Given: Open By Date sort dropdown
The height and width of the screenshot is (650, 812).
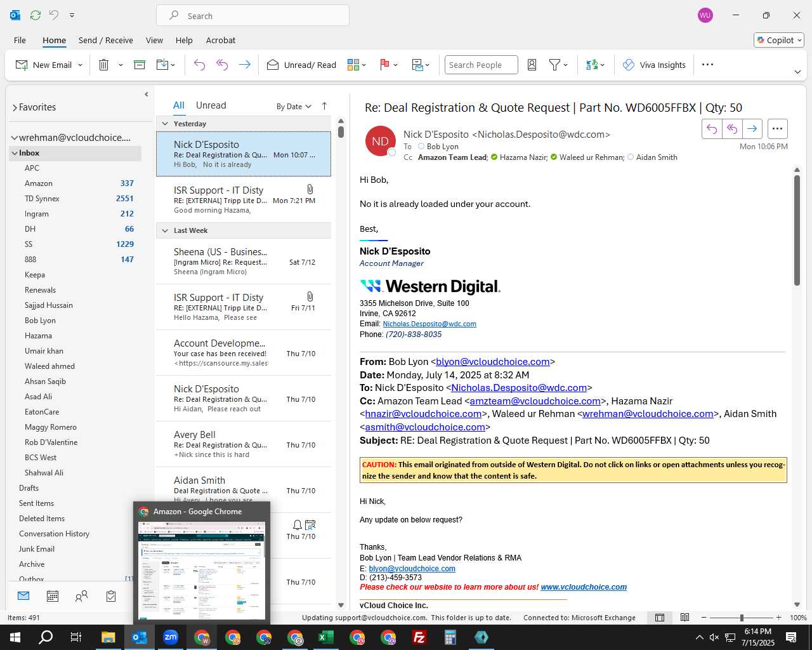Looking at the screenshot, I should pyautogui.click(x=294, y=106).
